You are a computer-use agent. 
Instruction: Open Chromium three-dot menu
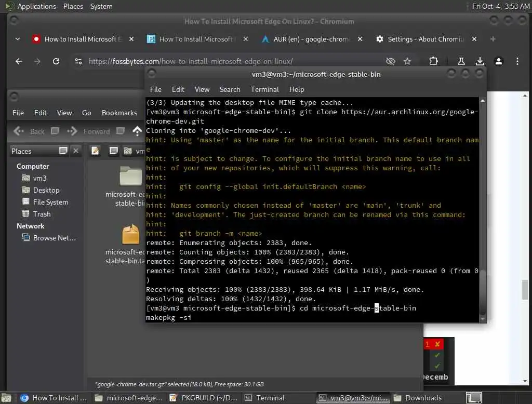click(517, 61)
